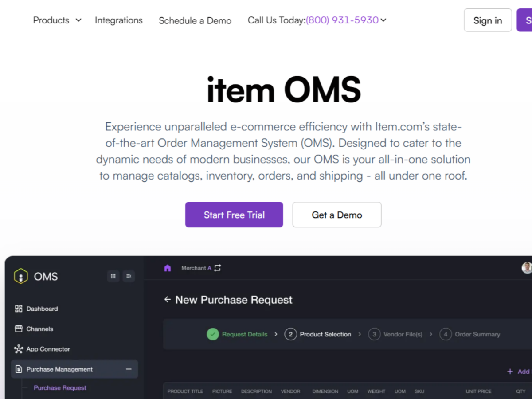The width and height of the screenshot is (532, 399).
Task: Click the purple home icon
Action: (x=168, y=268)
